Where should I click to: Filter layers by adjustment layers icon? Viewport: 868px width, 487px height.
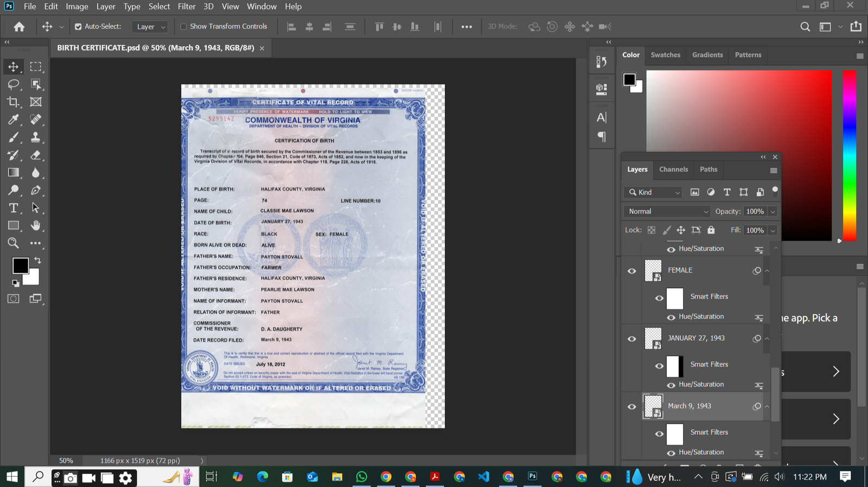click(711, 192)
